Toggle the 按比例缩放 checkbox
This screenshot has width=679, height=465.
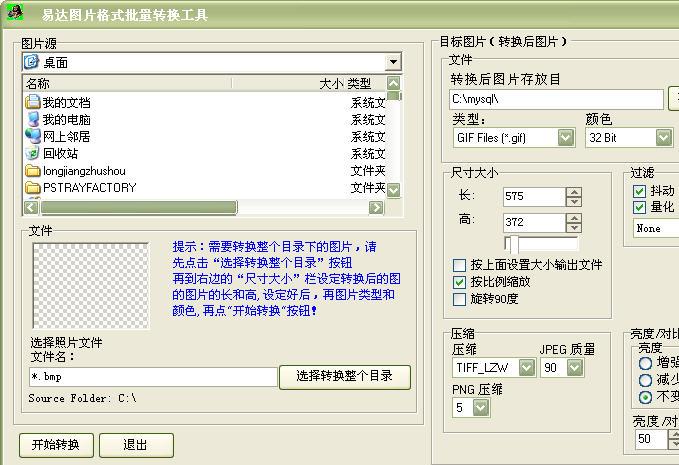(x=460, y=282)
